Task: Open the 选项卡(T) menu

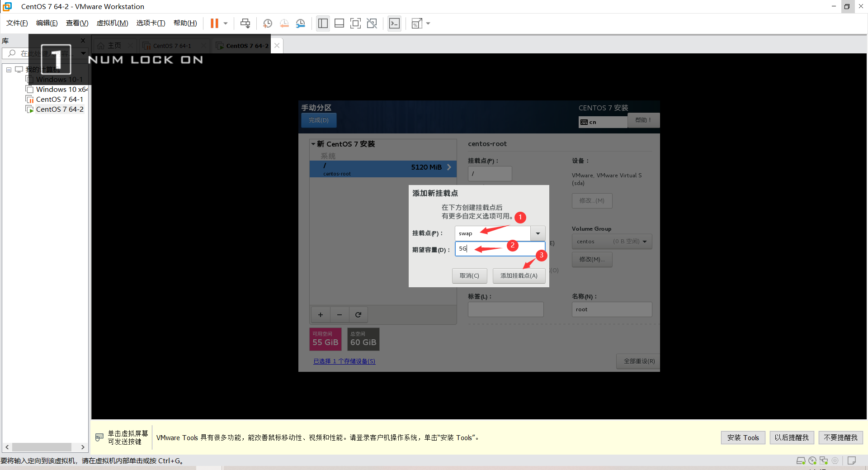Action: [x=151, y=23]
